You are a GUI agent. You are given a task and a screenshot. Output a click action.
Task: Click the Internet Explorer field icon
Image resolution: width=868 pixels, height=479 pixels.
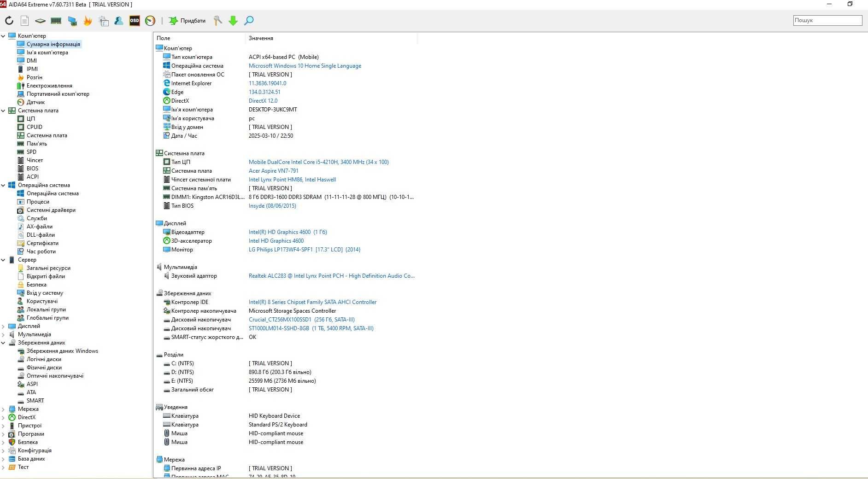click(167, 83)
